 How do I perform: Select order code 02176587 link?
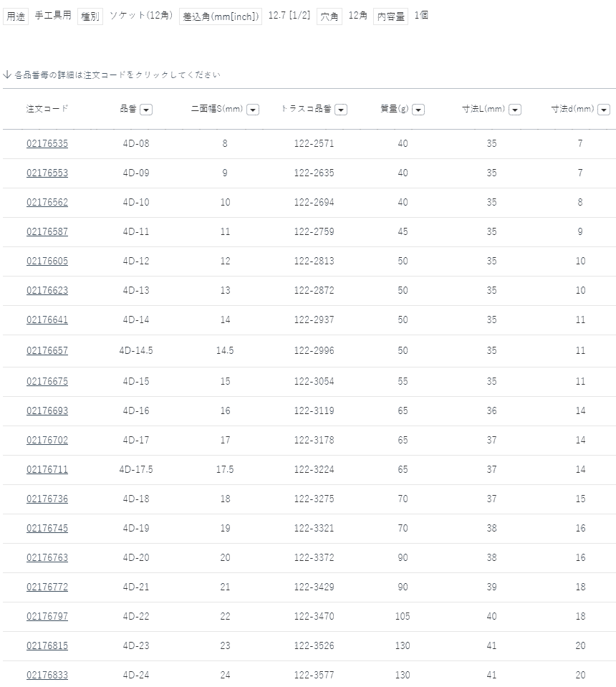pyautogui.click(x=47, y=231)
